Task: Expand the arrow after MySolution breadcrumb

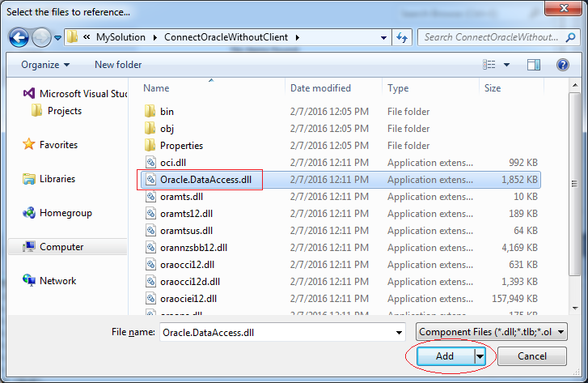Action: [x=155, y=37]
